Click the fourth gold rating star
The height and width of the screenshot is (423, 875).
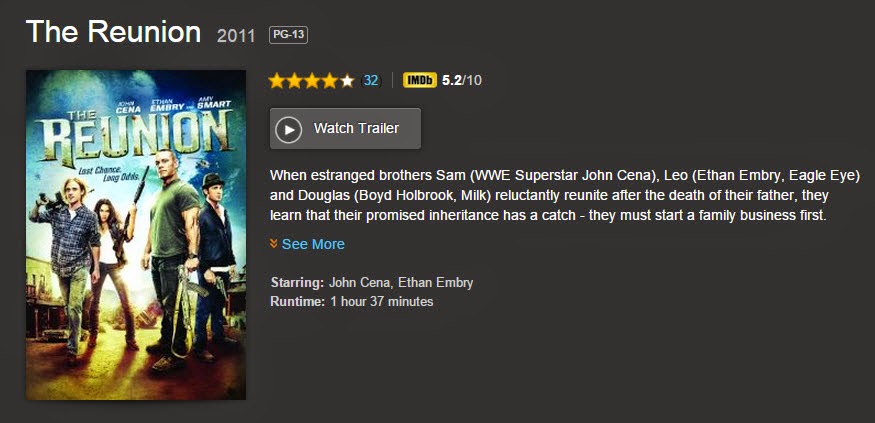(330, 81)
